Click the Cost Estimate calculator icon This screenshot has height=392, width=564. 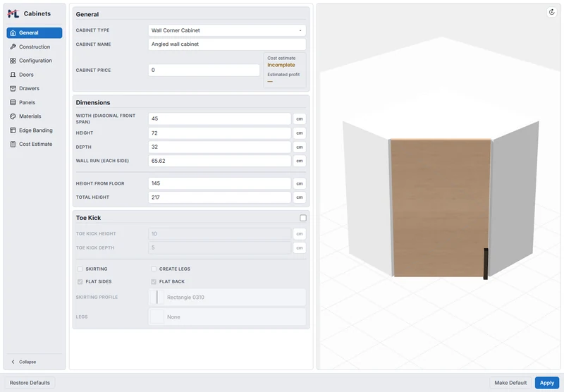(x=13, y=145)
